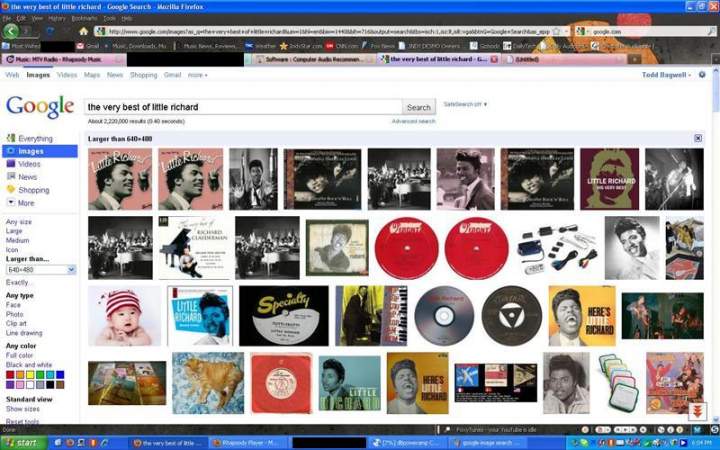Screen dimensions: 720x450
Task: Open the Firefox Home page icon
Action: (x=83, y=31)
